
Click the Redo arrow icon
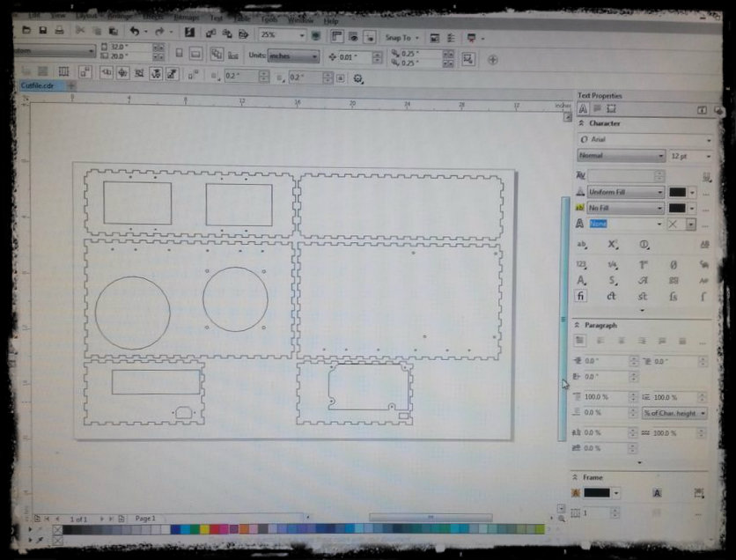(159, 32)
